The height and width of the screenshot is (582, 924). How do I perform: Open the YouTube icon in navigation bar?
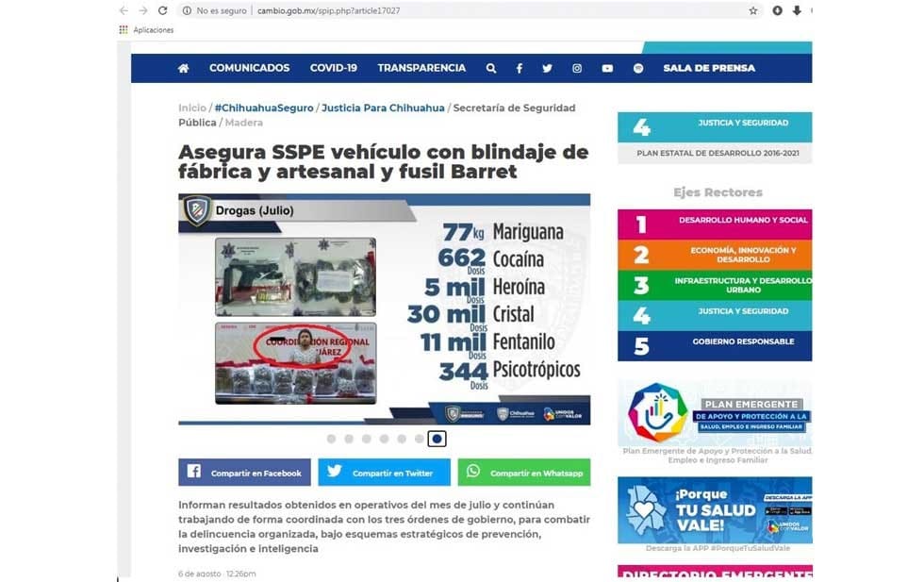[607, 68]
